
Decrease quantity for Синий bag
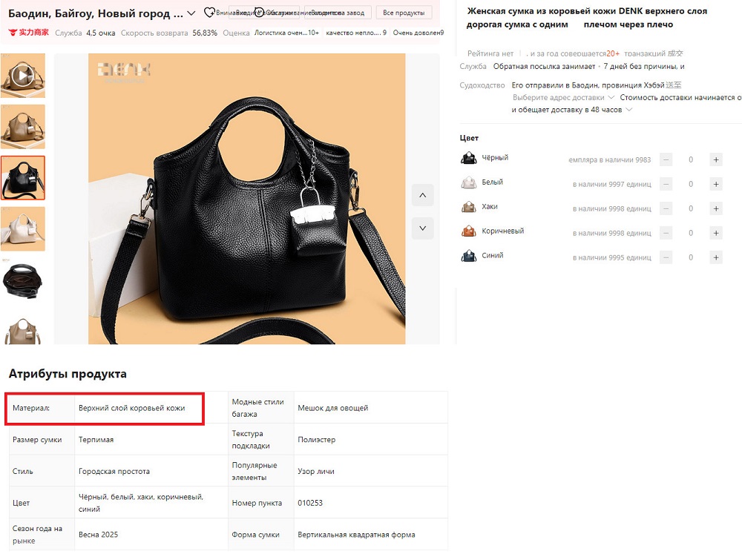click(666, 257)
